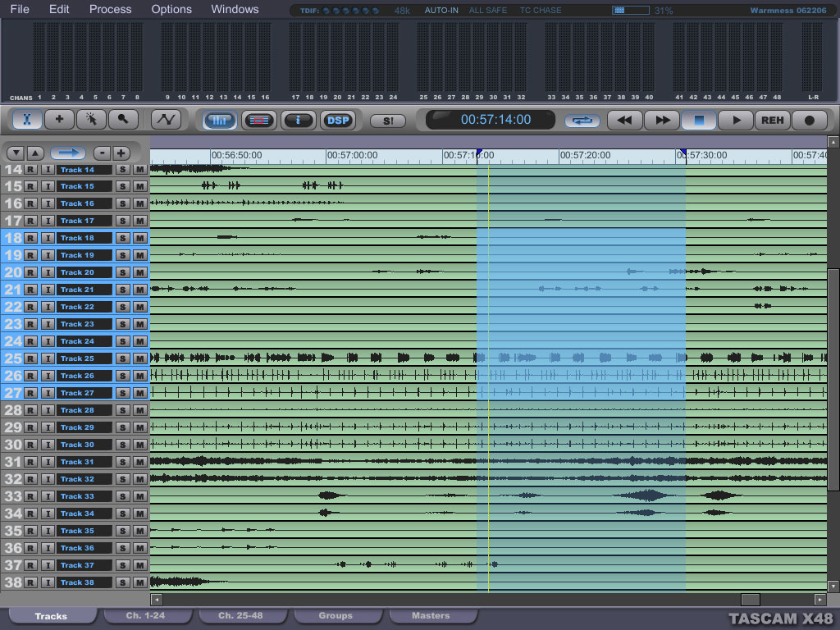840x630 pixels.
Task: Click the REH rehearse button
Action: 772,121
